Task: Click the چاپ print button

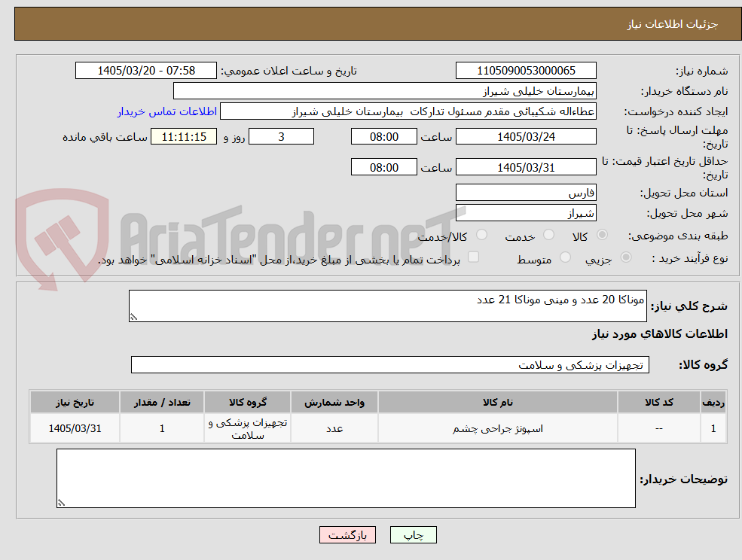Action: [413, 535]
